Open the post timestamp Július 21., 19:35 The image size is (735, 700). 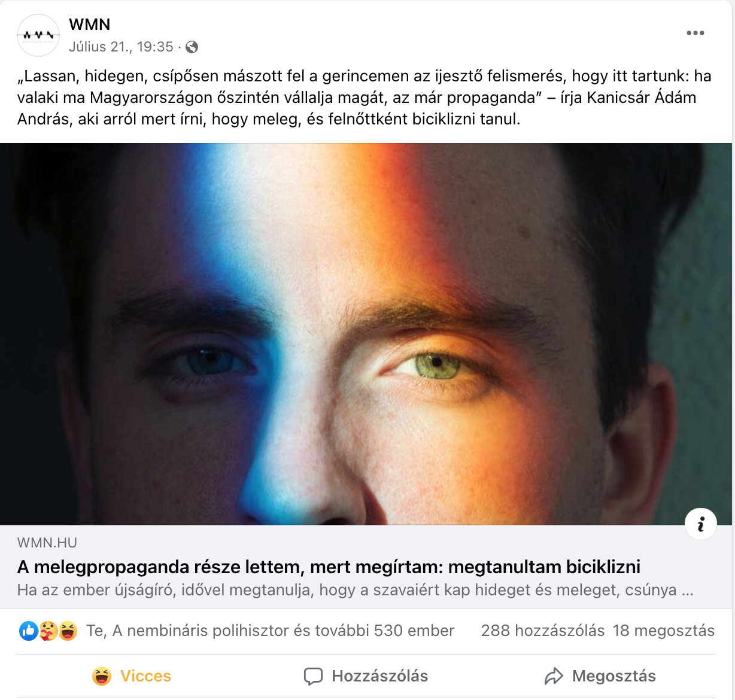pyautogui.click(x=121, y=47)
